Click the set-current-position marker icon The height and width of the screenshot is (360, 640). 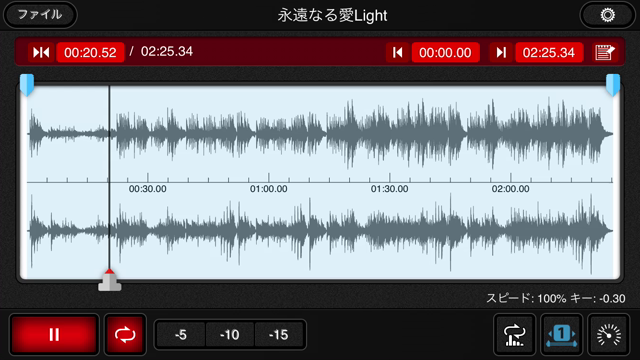[41, 52]
